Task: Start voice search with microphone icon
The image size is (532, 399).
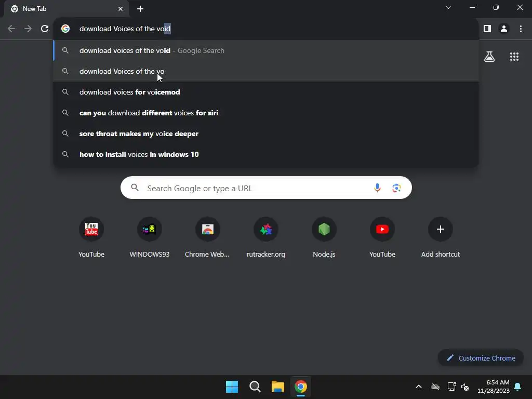Action: (377, 188)
